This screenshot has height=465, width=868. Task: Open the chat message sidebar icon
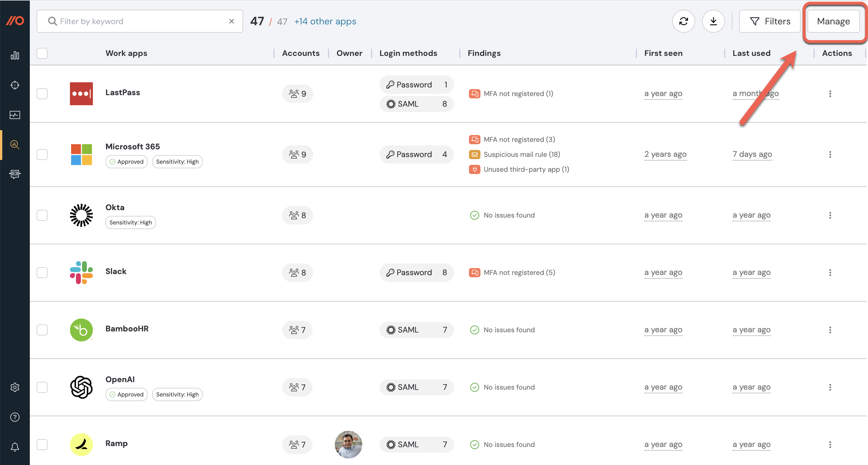tap(15, 174)
